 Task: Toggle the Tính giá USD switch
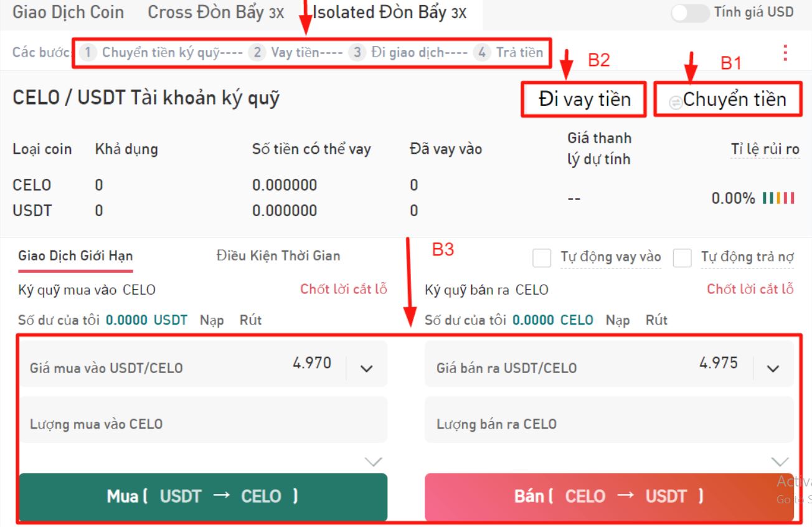pyautogui.click(x=690, y=13)
